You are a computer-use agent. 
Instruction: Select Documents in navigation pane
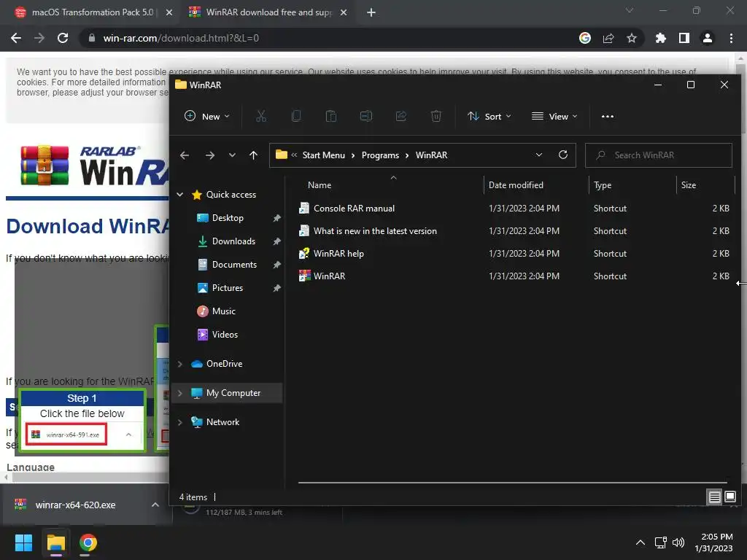coord(234,264)
